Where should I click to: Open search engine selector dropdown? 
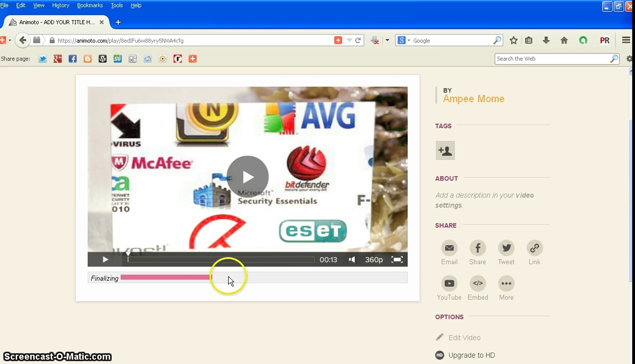point(404,40)
